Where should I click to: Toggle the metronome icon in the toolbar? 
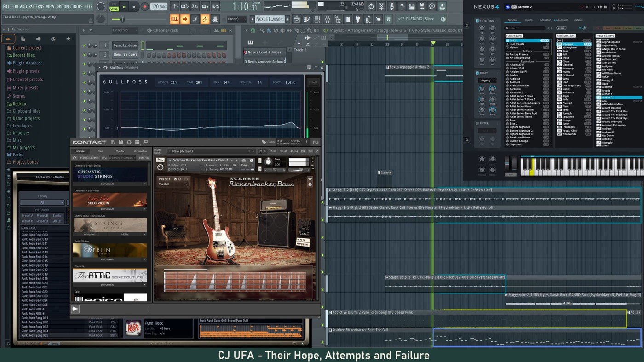pyautogui.click(x=175, y=7)
